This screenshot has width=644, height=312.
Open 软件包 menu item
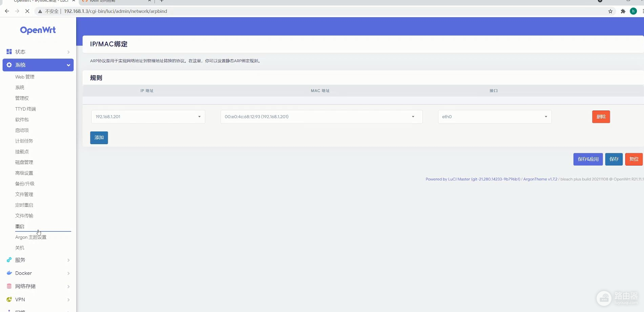coord(22,120)
